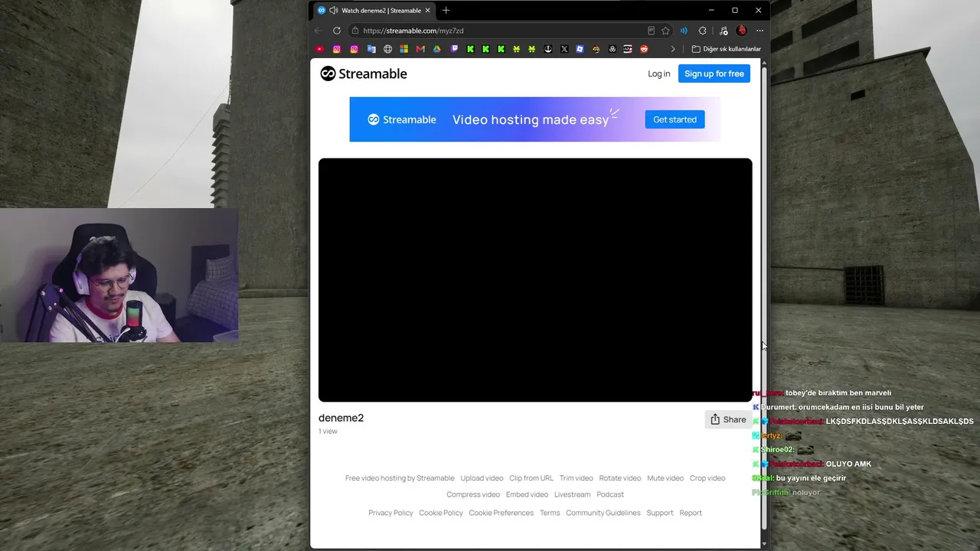This screenshot has width=980, height=551.
Task: Click chat message "tobey'de bıraktım ben marvelı"
Action: [x=838, y=393]
